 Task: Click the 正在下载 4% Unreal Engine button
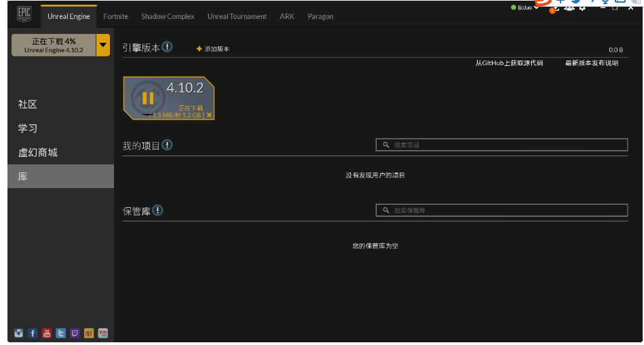54,46
